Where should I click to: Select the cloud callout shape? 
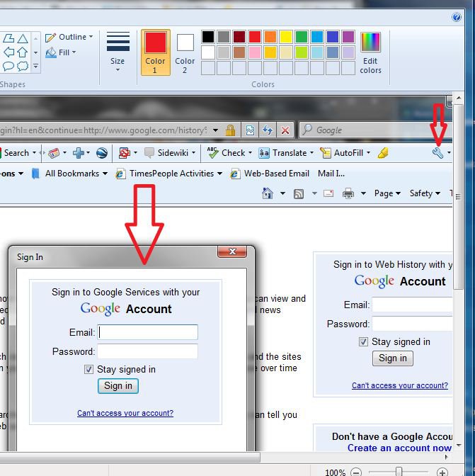23,66
